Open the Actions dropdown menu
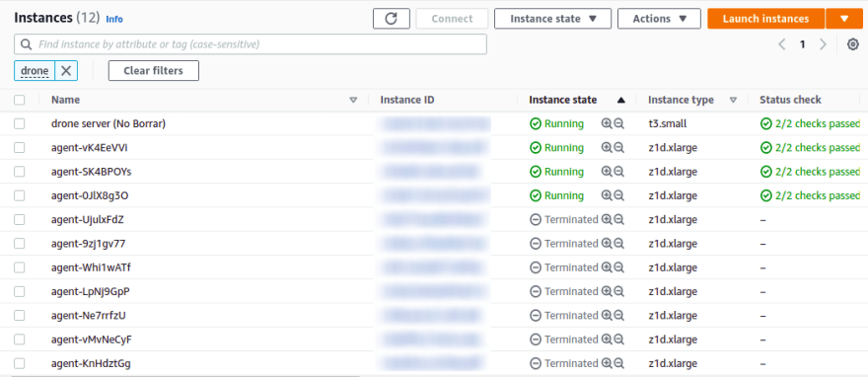Image resolution: width=868 pixels, height=377 pixels. pyautogui.click(x=659, y=19)
